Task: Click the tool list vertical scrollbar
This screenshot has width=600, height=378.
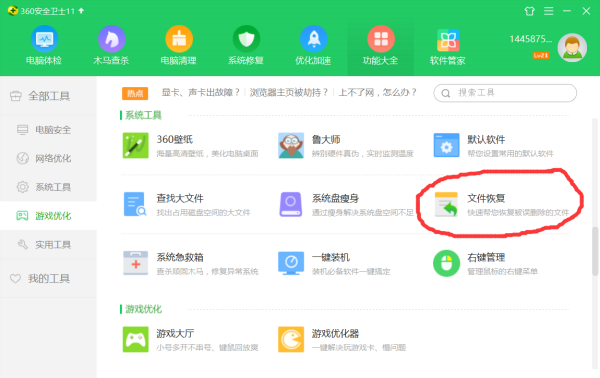Action: (x=595, y=251)
